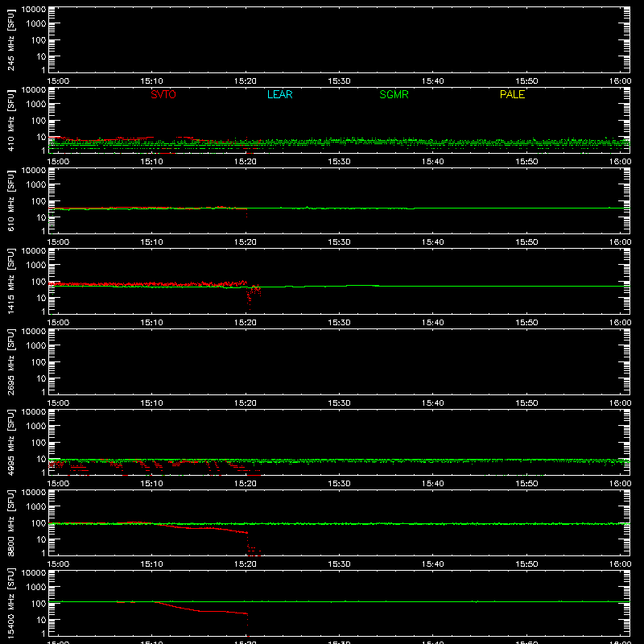Image resolution: width=644 pixels, height=644 pixels.
Task: Click 15:40 tick below the 4995 MHz panel
Action: click(432, 484)
